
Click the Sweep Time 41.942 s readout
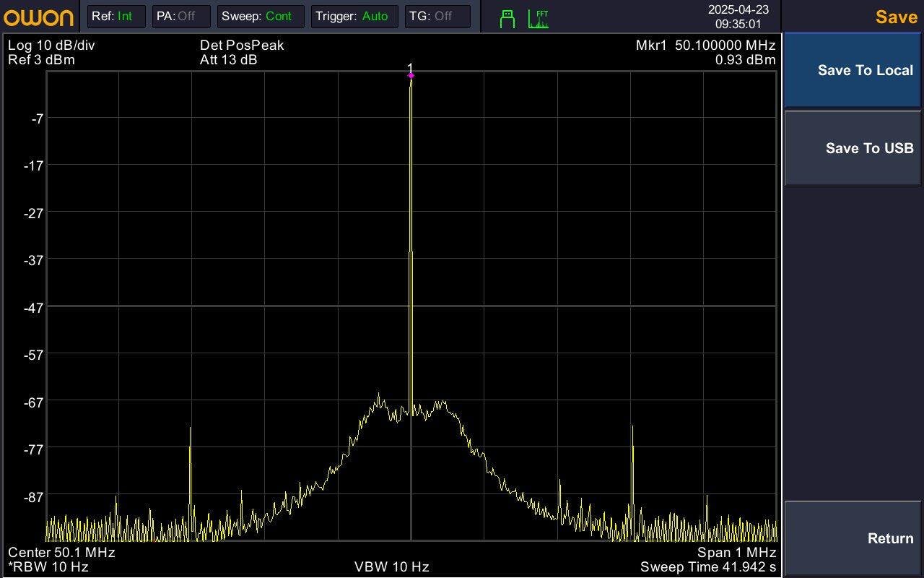point(707,567)
